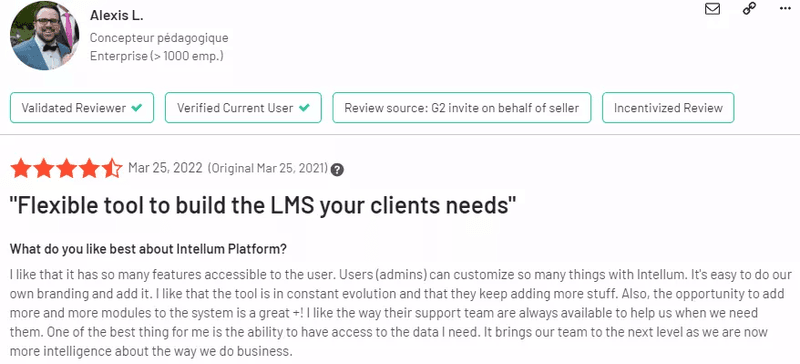
Task: Click the Validated Reviewer badge
Action: click(x=82, y=108)
